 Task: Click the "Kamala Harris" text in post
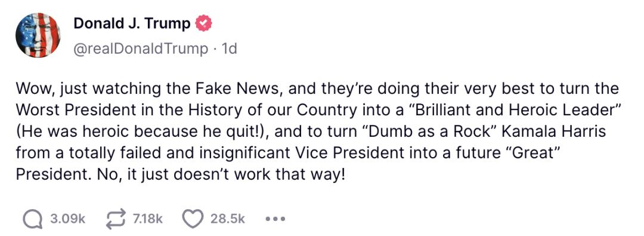click(555, 132)
